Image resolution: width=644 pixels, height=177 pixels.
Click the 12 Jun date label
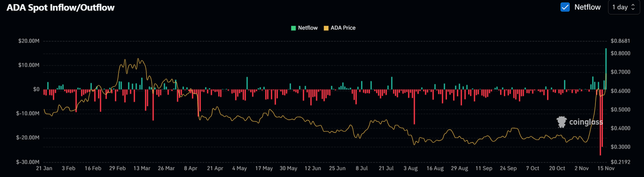pyautogui.click(x=313, y=168)
